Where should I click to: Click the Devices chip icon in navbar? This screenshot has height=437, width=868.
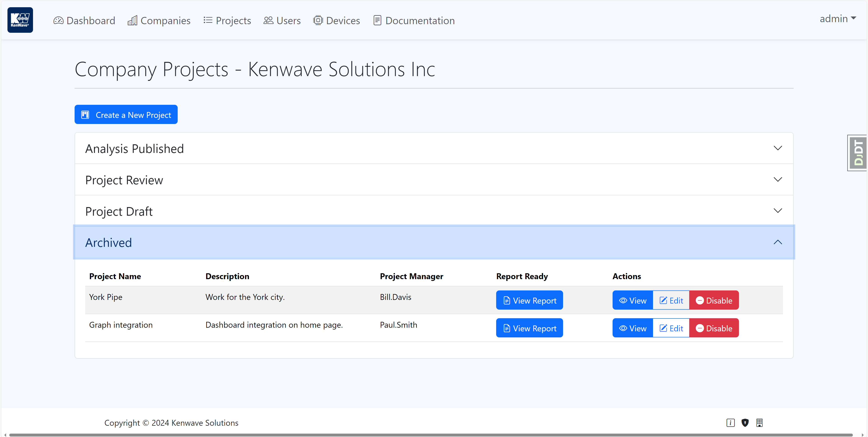point(318,21)
